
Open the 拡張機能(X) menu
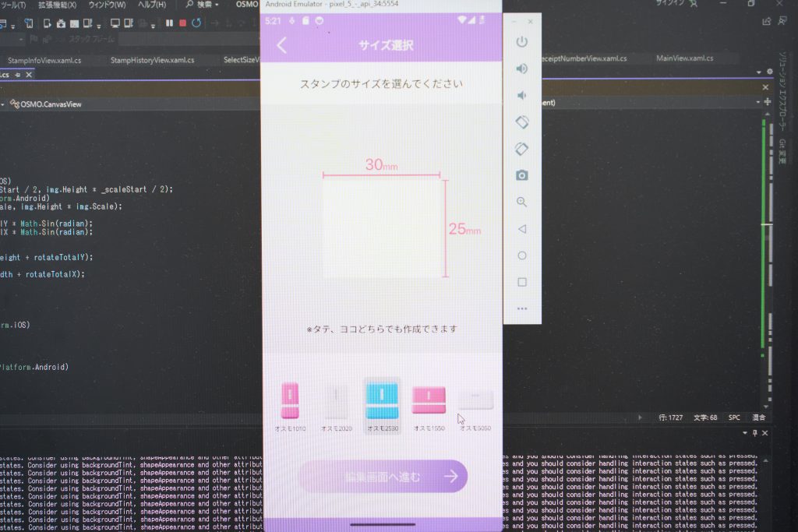(57, 5)
